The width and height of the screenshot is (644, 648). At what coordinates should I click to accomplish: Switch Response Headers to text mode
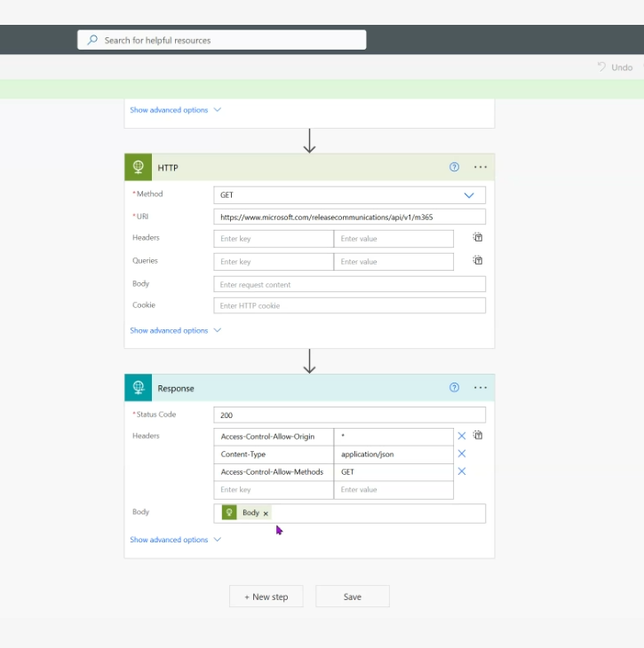[x=478, y=435]
